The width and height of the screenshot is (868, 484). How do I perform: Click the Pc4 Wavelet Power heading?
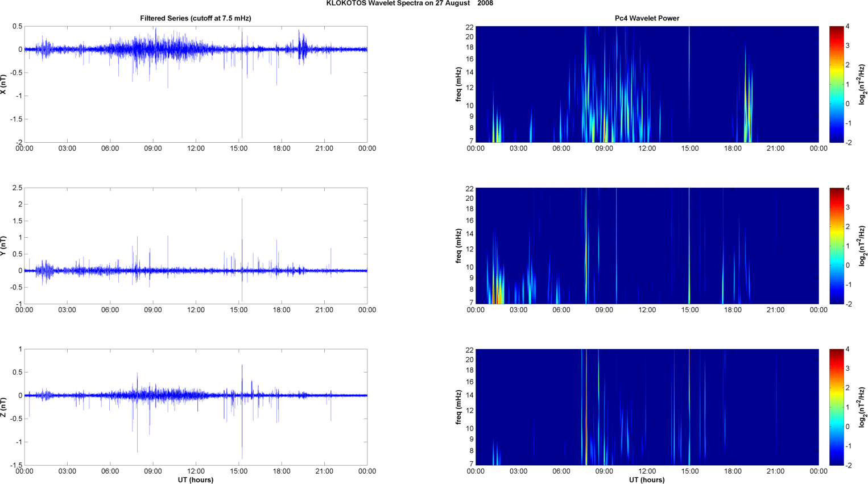(647, 18)
